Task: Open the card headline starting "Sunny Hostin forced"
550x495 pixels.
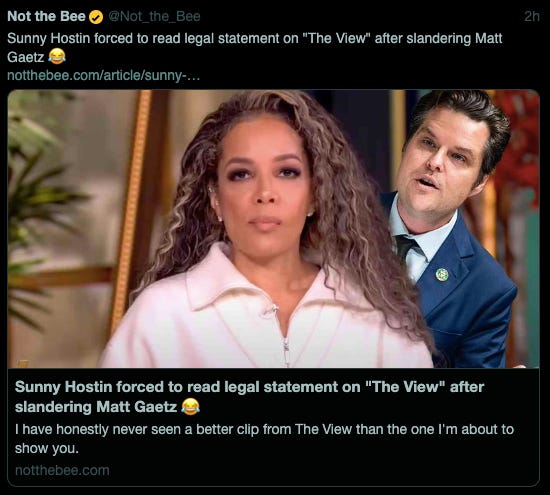Action: [x=249, y=397]
